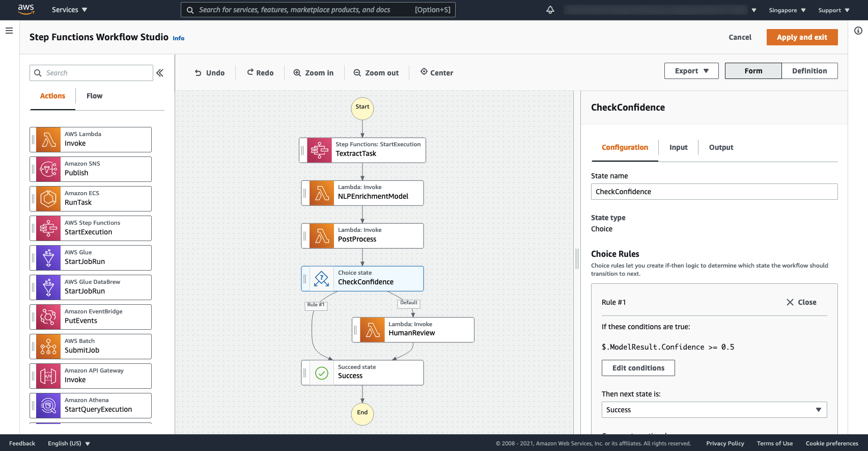This screenshot has width=868, height=451.
Task: Click the Default branch label on the canvas
Action: [409, 303]
